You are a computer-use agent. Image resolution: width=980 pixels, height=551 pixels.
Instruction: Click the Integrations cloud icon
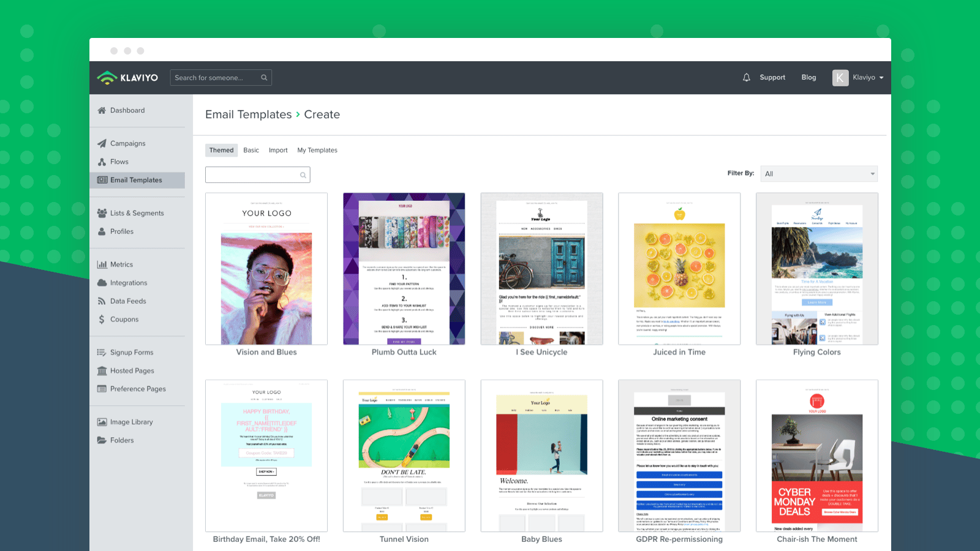click(x=102, y=283)
